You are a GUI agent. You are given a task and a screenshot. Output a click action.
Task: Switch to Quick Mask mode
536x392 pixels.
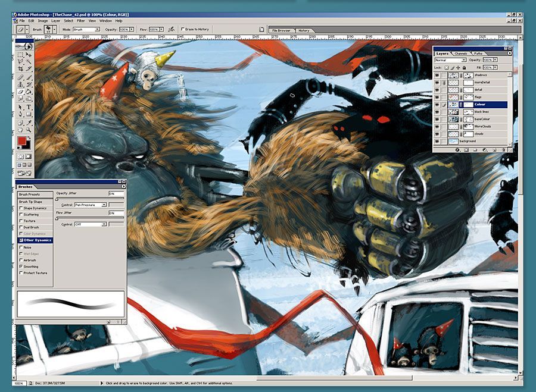tap(29, 156)
